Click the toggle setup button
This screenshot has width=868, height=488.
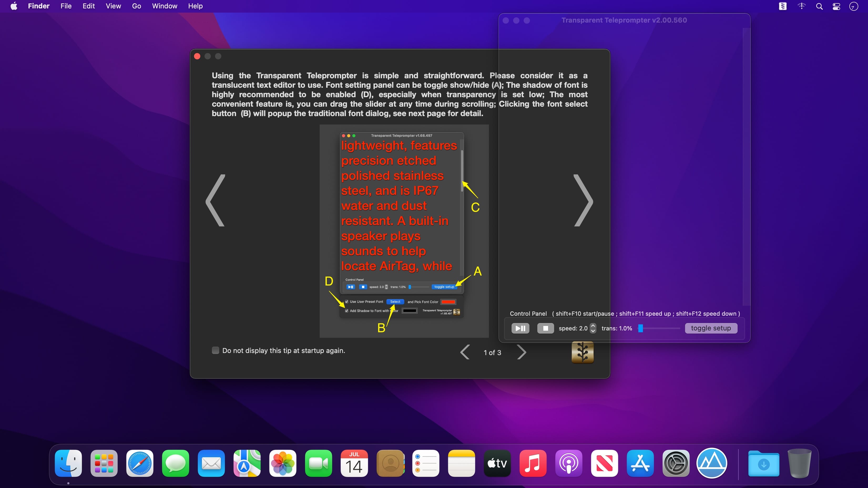coord(711,328)
